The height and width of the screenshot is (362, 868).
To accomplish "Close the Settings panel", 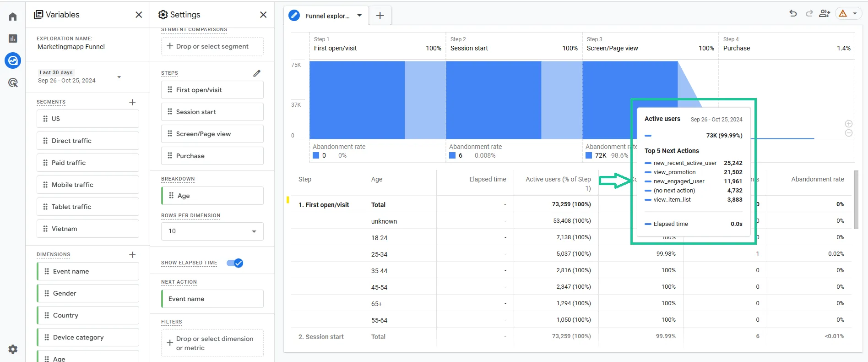I will (x=263, y=15).
